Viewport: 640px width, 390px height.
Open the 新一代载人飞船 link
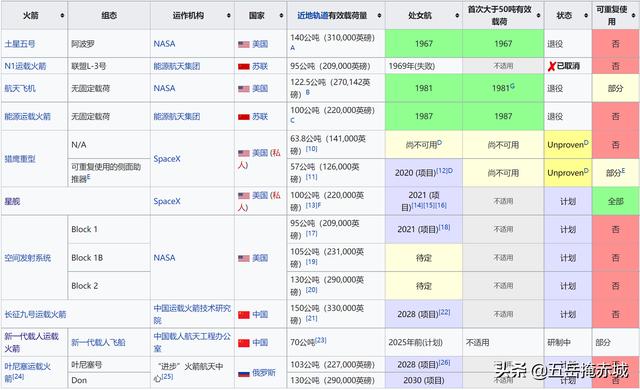[98, 342]
